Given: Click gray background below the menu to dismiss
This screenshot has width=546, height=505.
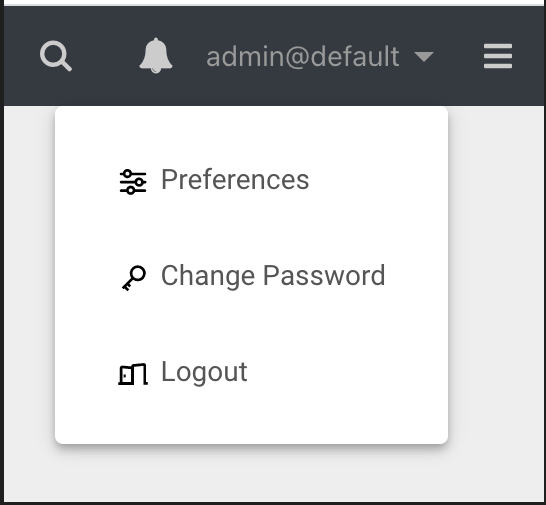Looking at the screenshot, I should pyautogui.click(x=272, y=474).
